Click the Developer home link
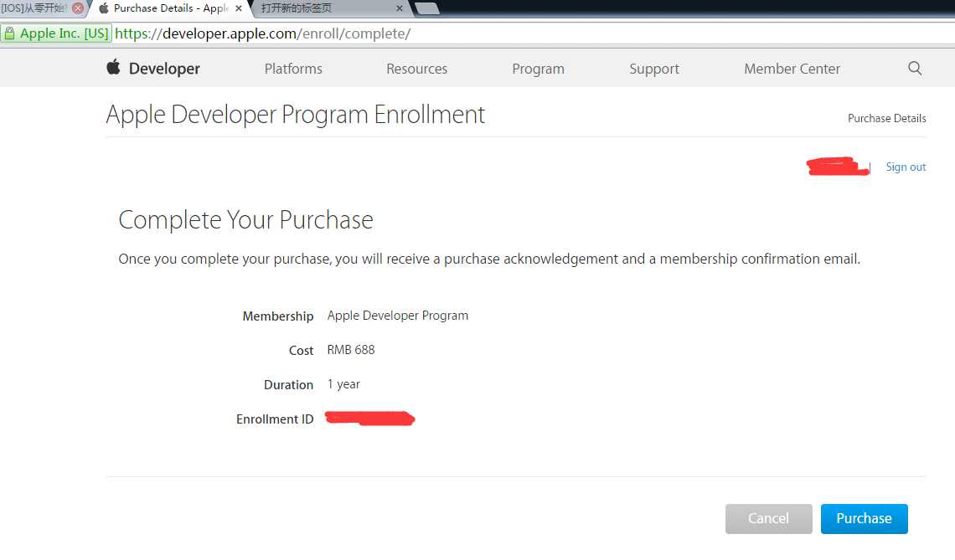The height and width of the screenshot is (560, 955). pos(164,69)
